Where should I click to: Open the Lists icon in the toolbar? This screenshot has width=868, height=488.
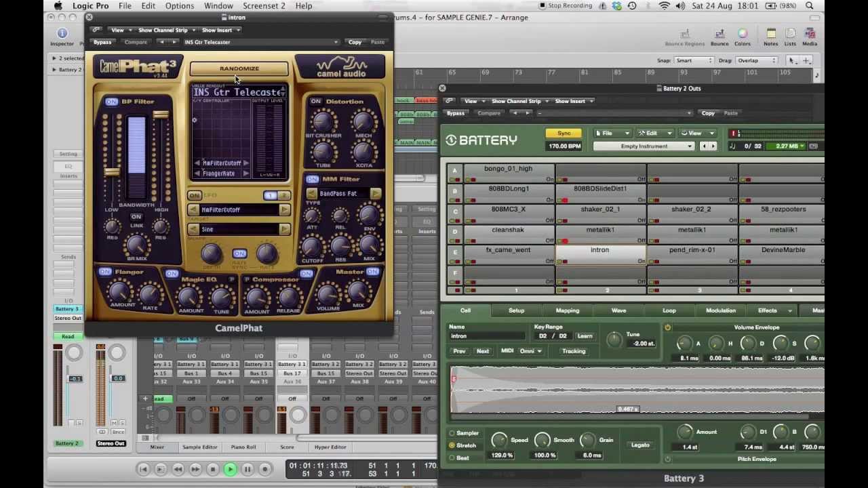point(790,37)
